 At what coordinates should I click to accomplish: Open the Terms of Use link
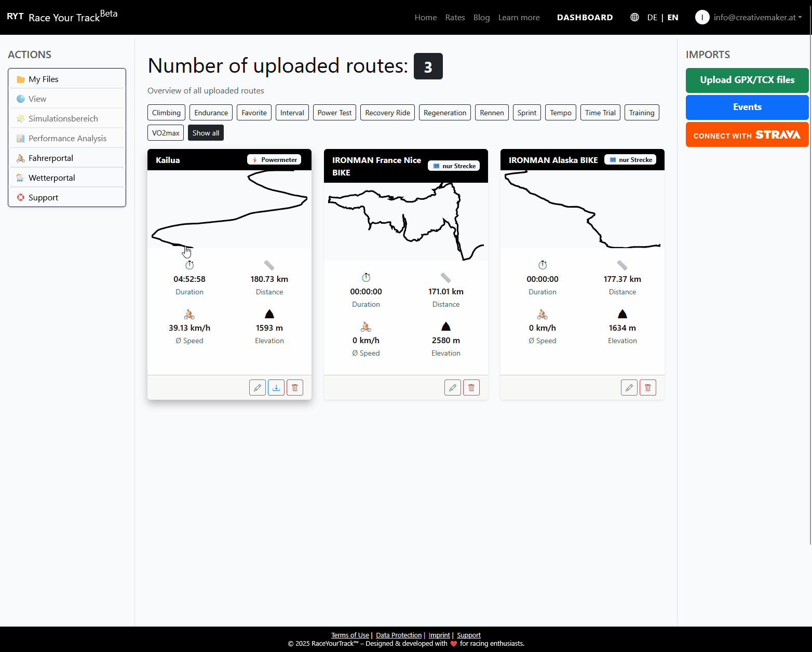[x=350, y=635]
